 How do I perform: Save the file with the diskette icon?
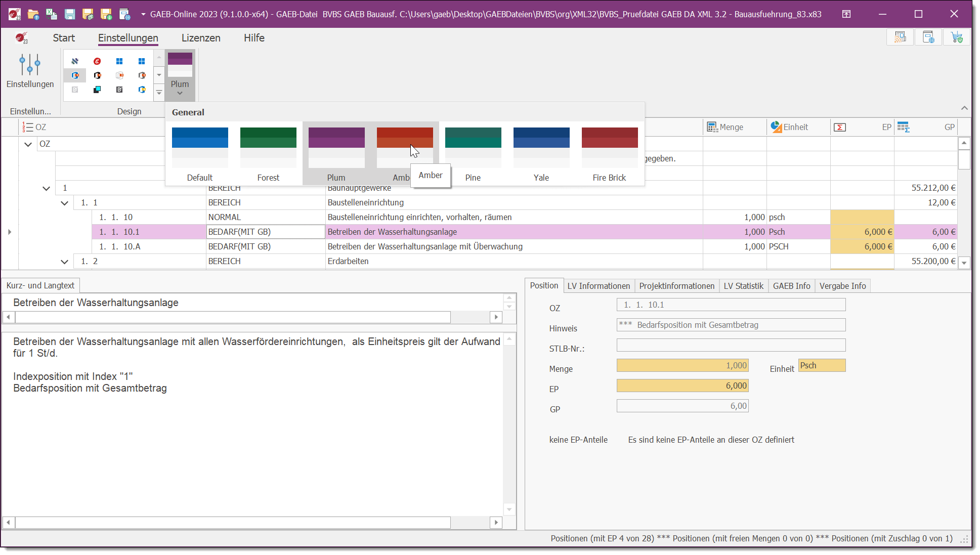[x=70, y=14]
